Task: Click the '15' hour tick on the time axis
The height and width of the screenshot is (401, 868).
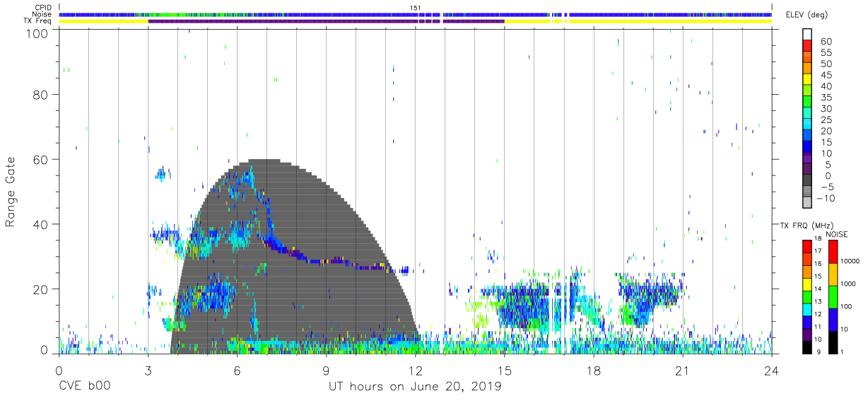Action: (x=504, y=371)
